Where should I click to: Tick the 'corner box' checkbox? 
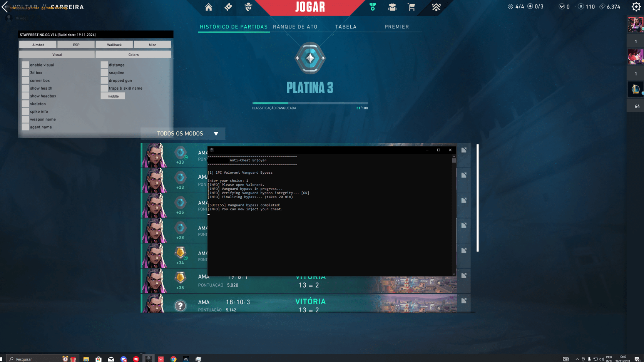click(x=25, y=80)
